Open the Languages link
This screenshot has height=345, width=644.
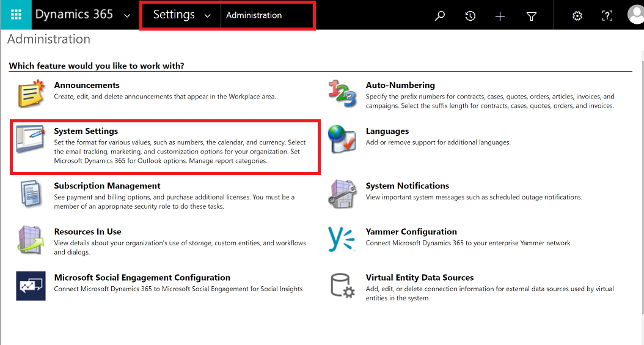(387, 131)
